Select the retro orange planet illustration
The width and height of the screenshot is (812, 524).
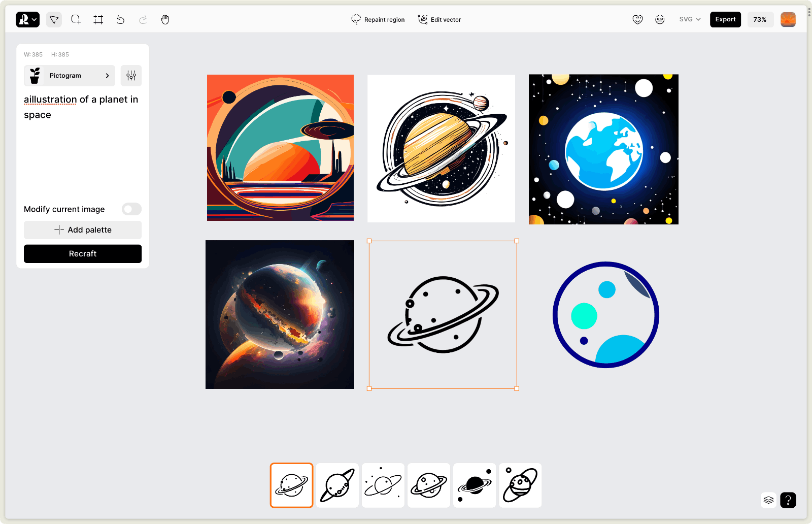[280, 148]
